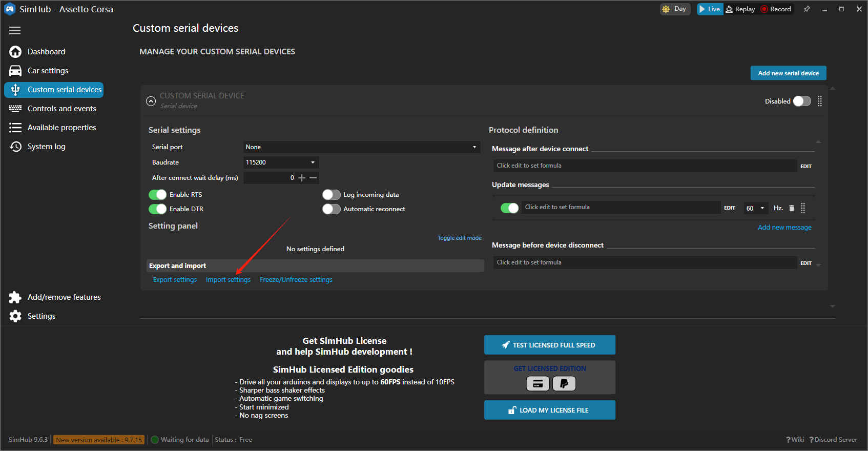Click the after connect wait delay field

(270, 178)
